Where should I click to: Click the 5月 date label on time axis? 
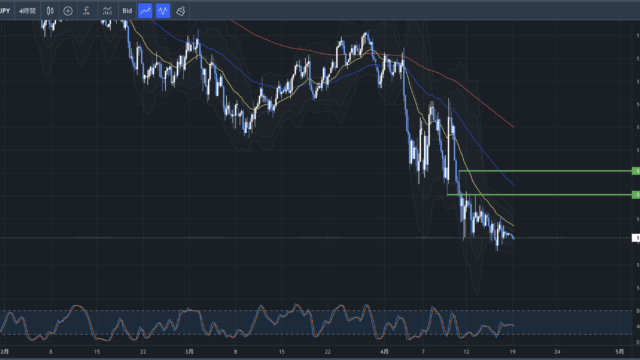[620, 351]
